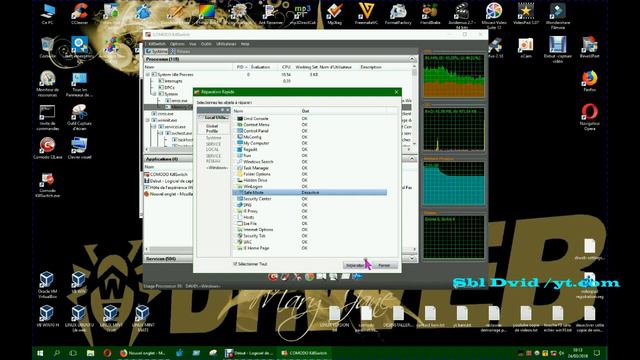This screenshot has height=360, width=640.
Task: Toggle the Sélectionner Tout checkbox
Action: pos(235,264)
